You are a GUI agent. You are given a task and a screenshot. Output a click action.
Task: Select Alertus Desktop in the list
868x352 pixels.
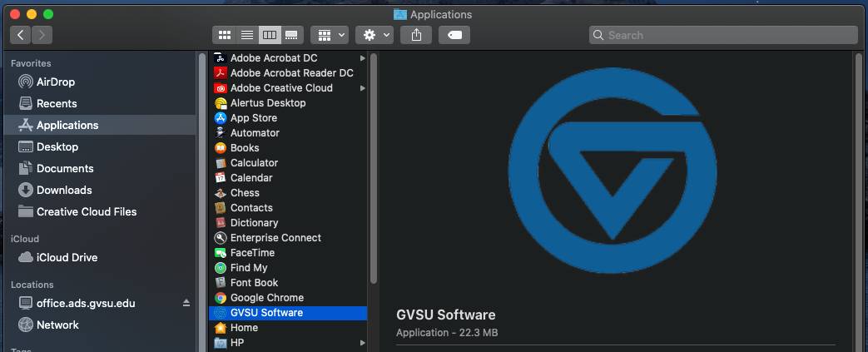267,102
